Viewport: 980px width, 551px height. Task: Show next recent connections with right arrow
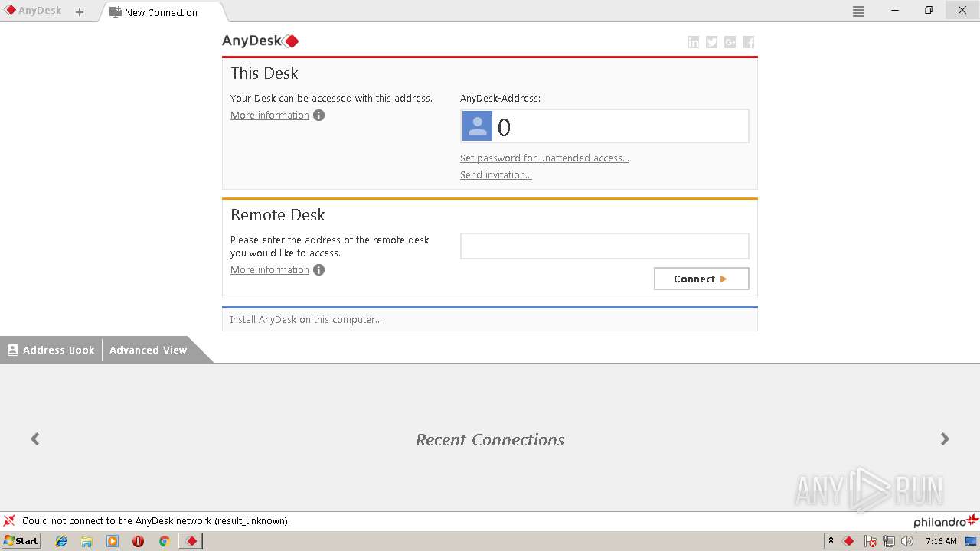[x=945, y=439]
